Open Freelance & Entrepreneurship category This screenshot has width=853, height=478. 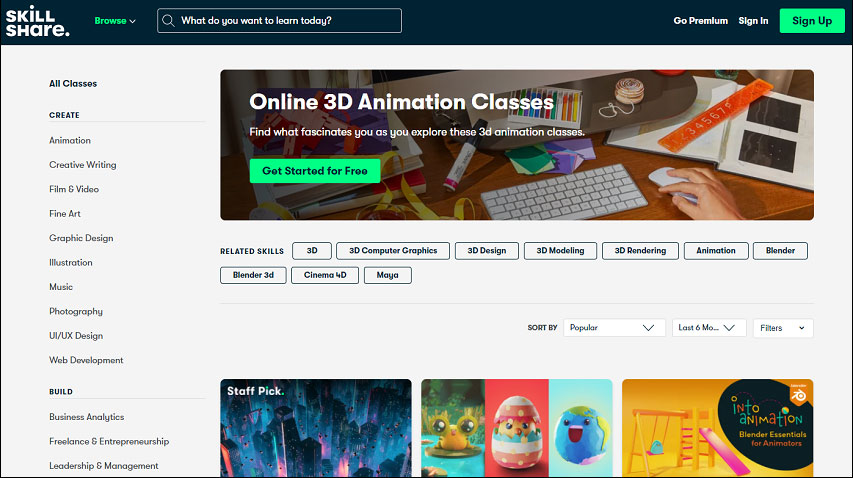pos(109,442)
